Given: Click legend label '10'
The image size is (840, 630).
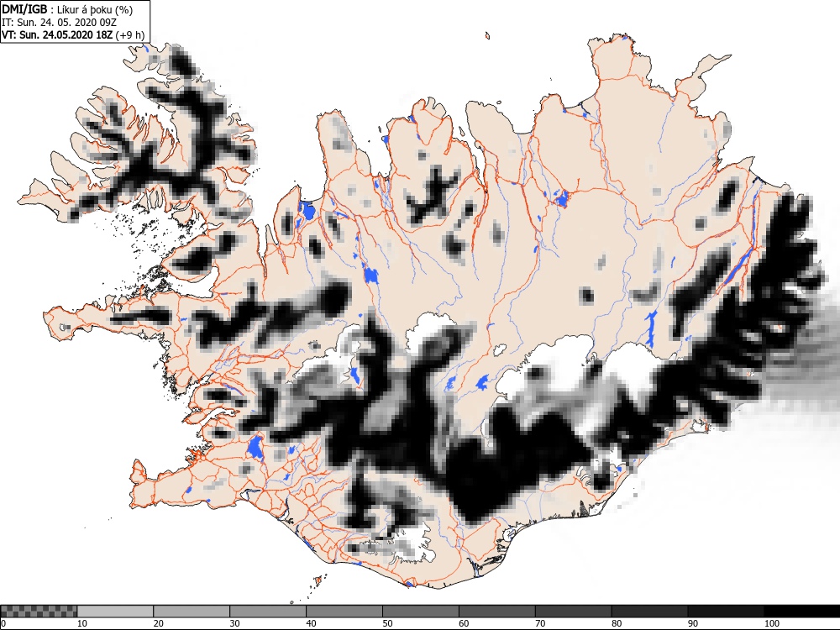Looking at the screenshot, I should pyautogui.click(x=82, y=623).
